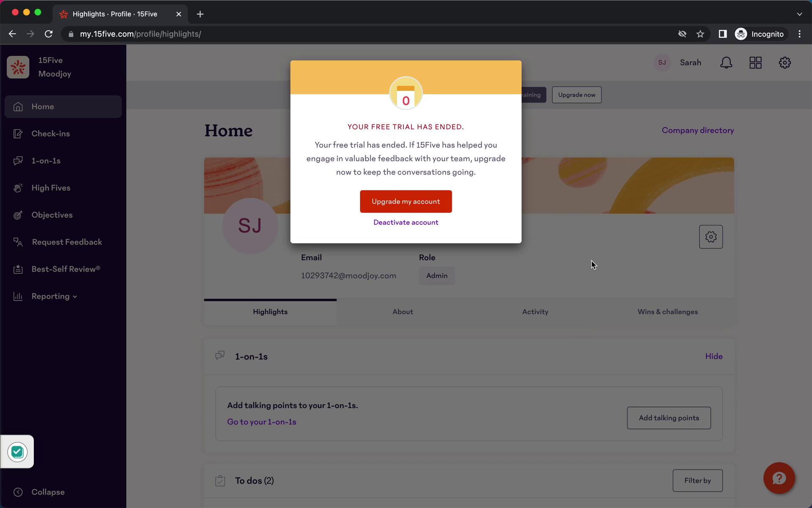Viewport: 812px width, 508px height.
Task: Open the 1-on-1s sidebar section
Action: pyautogui.click(x=46, y=160)
